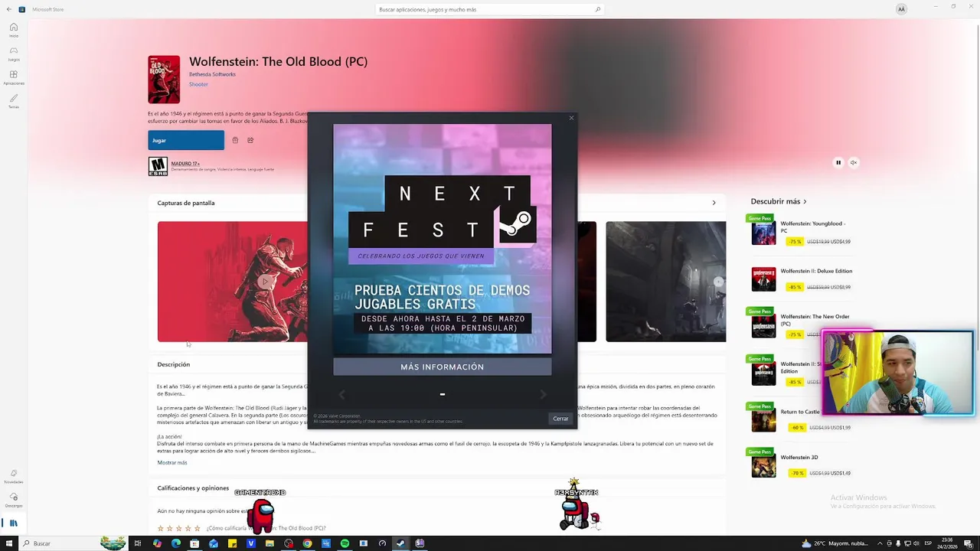Go to previous slide in Steam popup
Screen dimensions: 980x551
(341, 394)
